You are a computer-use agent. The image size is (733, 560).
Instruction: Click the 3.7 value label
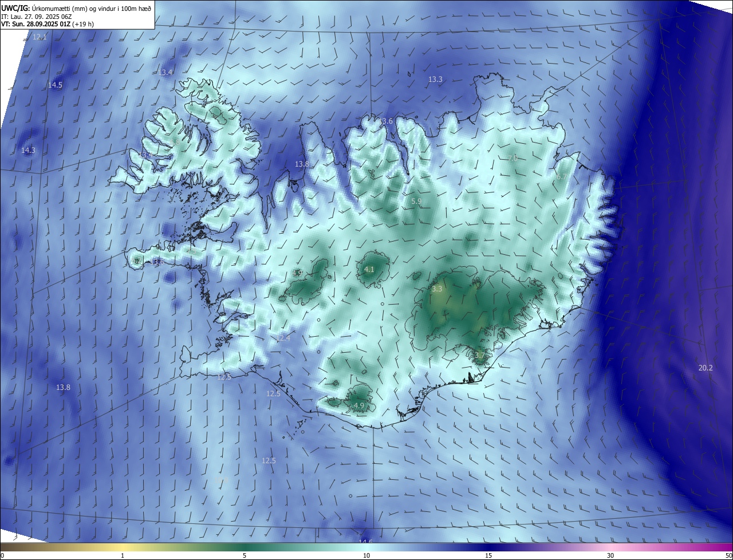(x=479, y=355)
